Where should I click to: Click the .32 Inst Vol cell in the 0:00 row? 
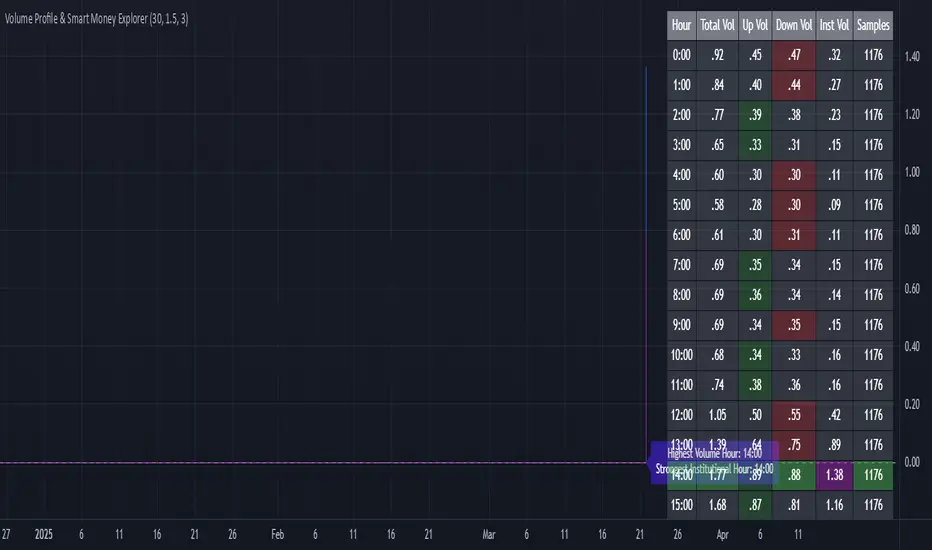(x=835, y=55)
